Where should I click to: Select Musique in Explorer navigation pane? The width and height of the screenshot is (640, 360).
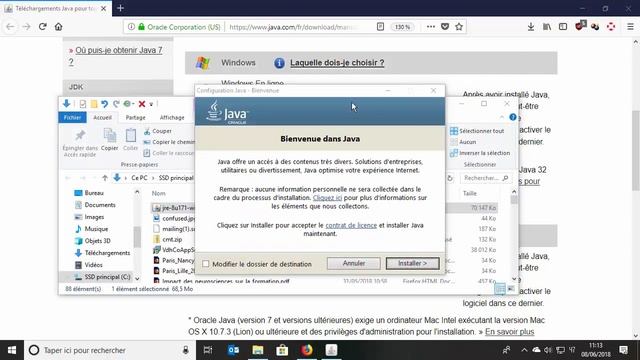pyautogui.click(x=91, y=229)
